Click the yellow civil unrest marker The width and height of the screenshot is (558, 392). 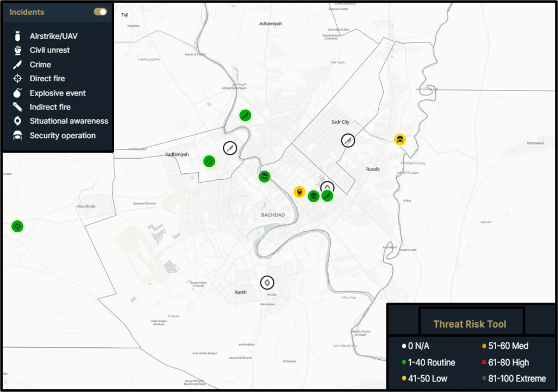[299, 192]
